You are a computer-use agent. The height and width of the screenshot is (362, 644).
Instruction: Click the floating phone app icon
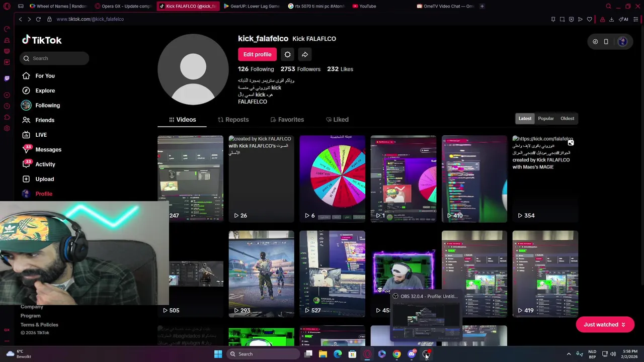coord(606,42)
